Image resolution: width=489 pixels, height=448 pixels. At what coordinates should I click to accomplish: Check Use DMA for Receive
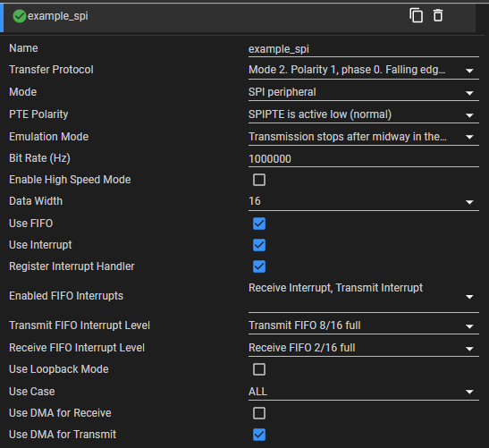click(x=259, y=413)
